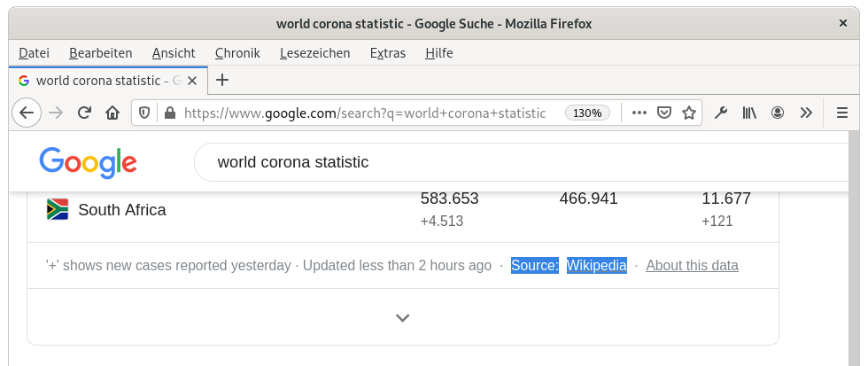Click the About this data link
The image size is (868, 366).
(692, 265)
